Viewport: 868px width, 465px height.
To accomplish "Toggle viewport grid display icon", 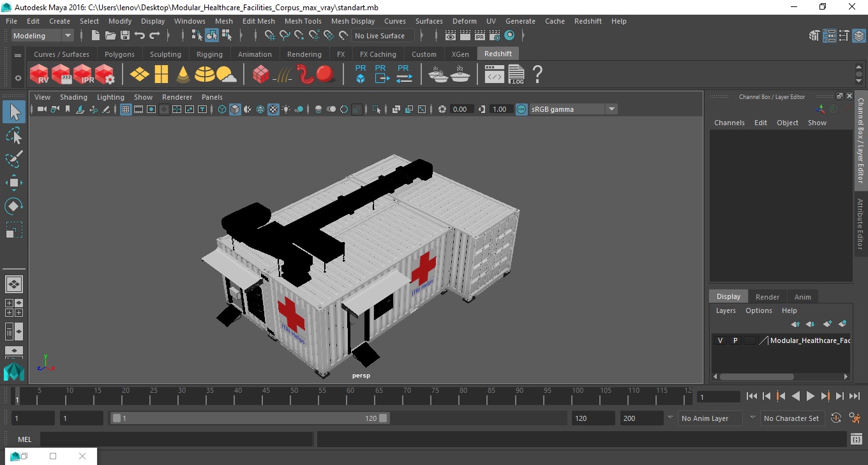I will click(126, 109).
